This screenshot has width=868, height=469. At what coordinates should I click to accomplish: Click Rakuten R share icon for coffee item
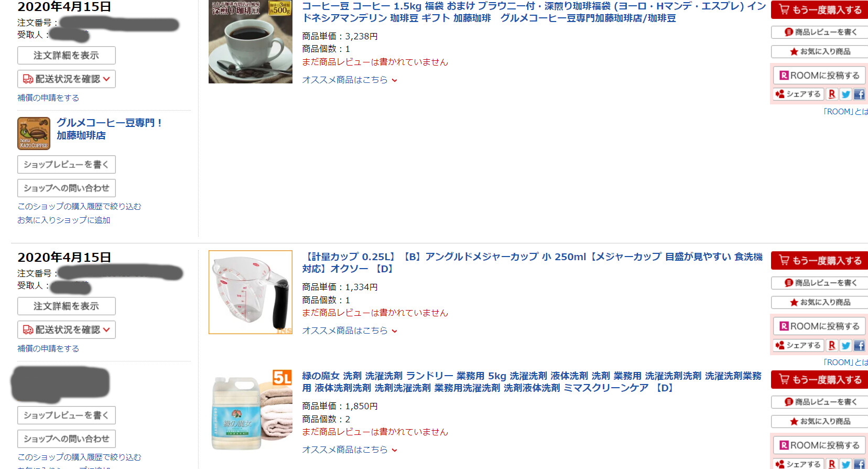[x=832, y=94]
